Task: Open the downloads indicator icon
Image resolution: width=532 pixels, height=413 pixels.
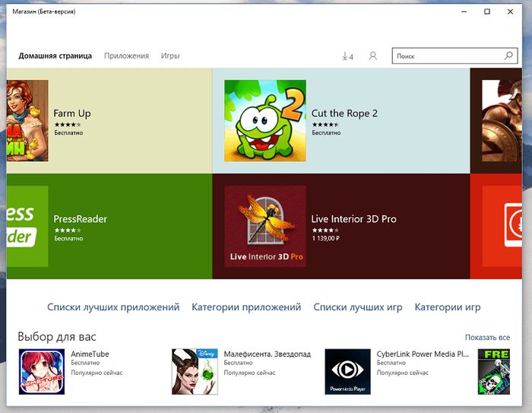Action: [x=347, y=56]
